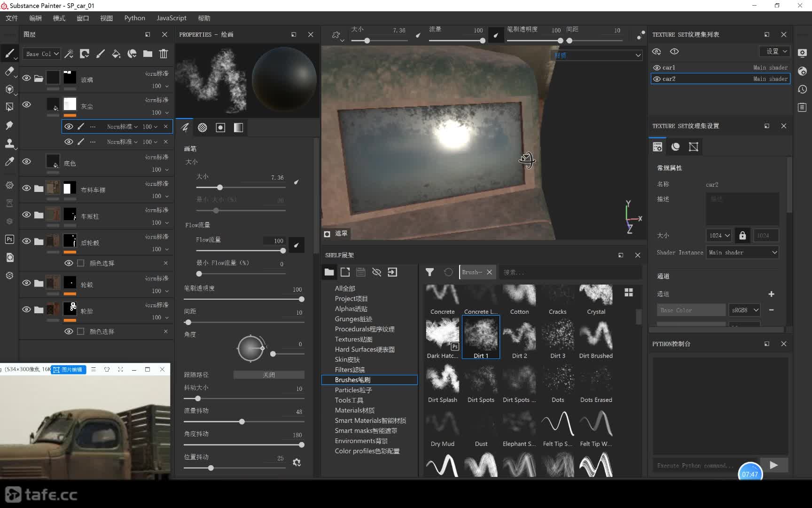
Task: Click the Photoshop export icon in left toolbar
Action: (x=9, y=239)
